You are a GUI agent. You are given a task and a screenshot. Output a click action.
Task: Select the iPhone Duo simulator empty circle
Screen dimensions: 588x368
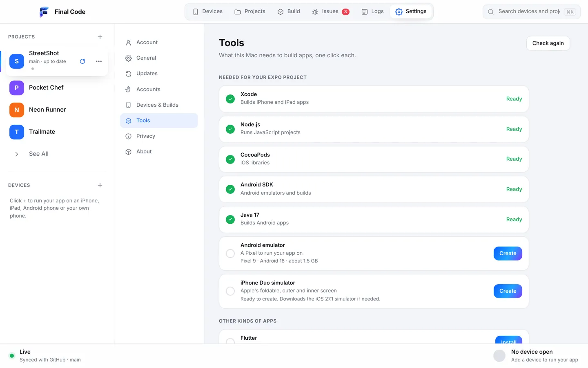(x=230, y=291)
